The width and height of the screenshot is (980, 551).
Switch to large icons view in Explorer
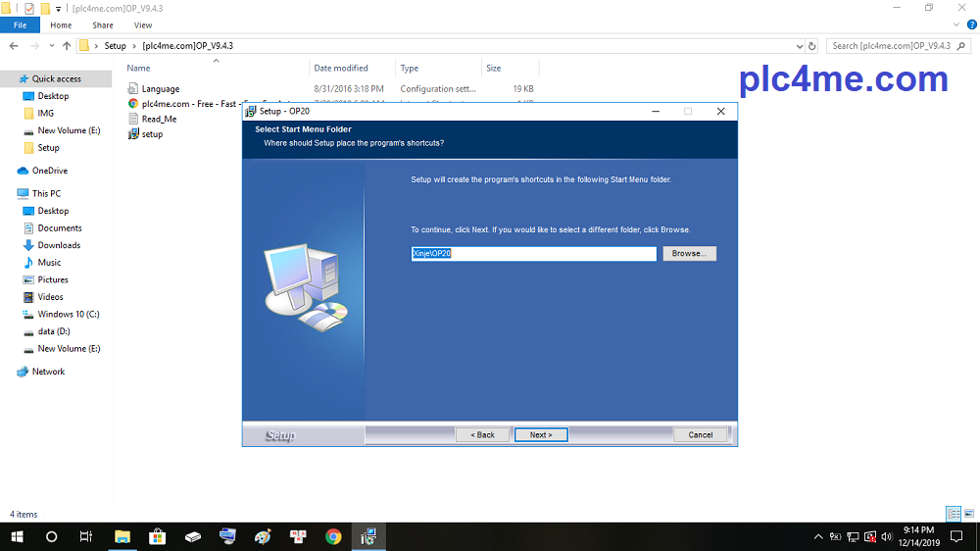968,514
